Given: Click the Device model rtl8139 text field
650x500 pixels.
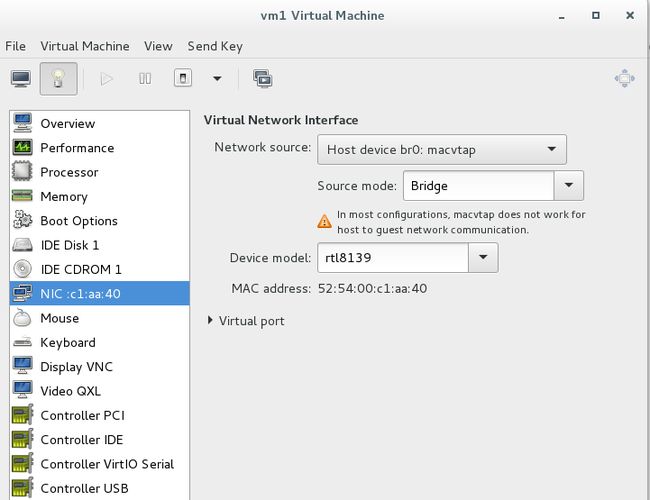Looking at the screenshot, I should click(x=393, y=257).
